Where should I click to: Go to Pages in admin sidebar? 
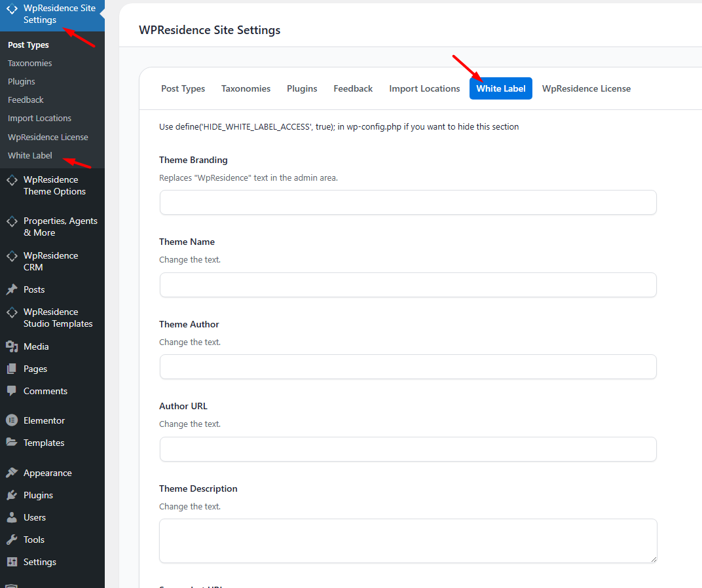click(52, 369)
